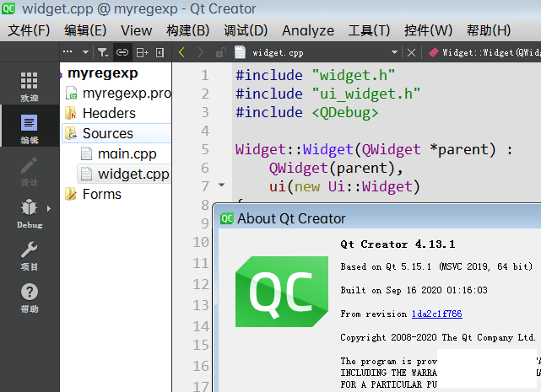The height and width of the screenshot is (392, 541).
Task: Open the revision 1da2c1f766 link
Action: coord(437,314)
